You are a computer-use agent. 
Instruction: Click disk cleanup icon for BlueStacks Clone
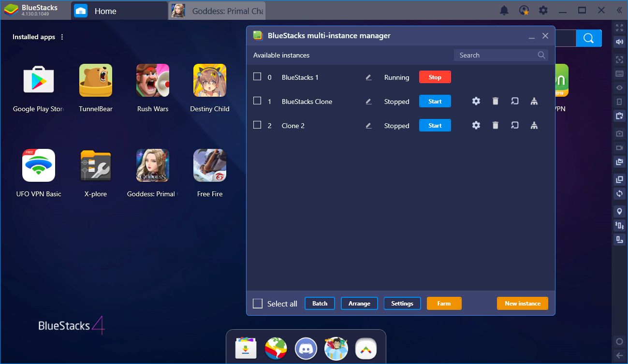click(534, 101)
